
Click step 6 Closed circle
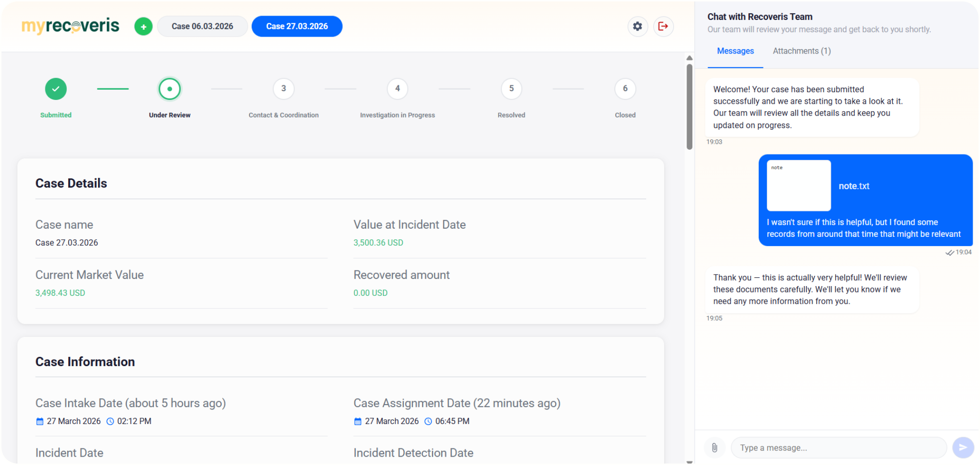coord(625,89)
